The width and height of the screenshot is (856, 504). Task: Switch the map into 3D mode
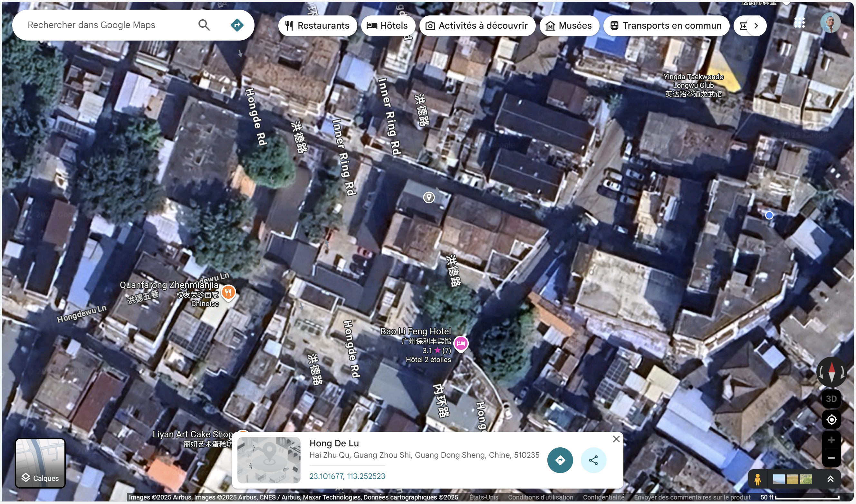click(831, 398)
